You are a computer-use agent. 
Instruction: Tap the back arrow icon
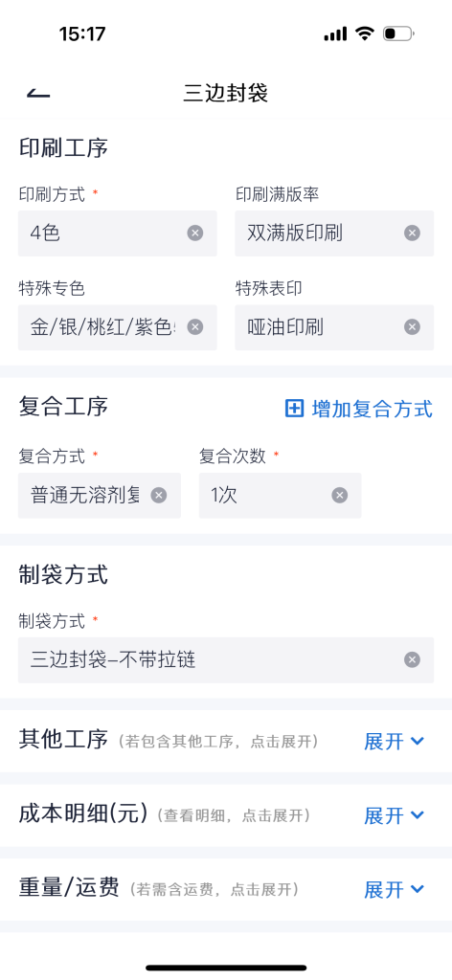(x=38, y=94)
